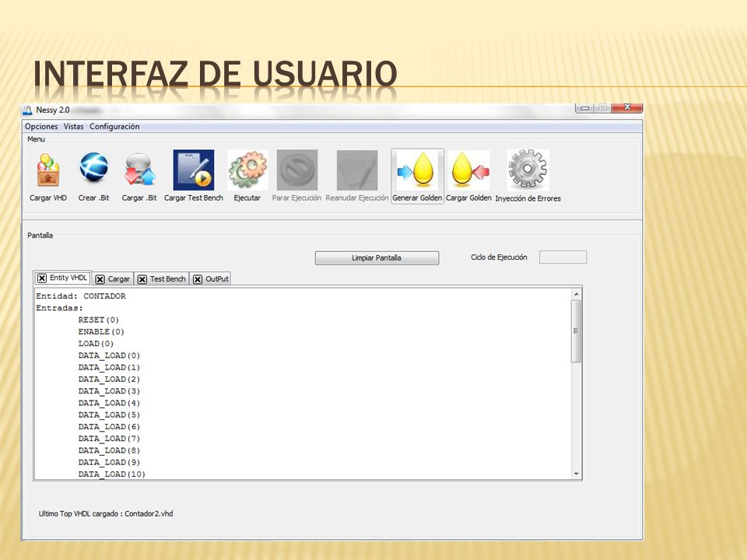
Task: Click the 'Ciclo de Ejecución' label
Action: pyautogui.click(x=499, y=257)
